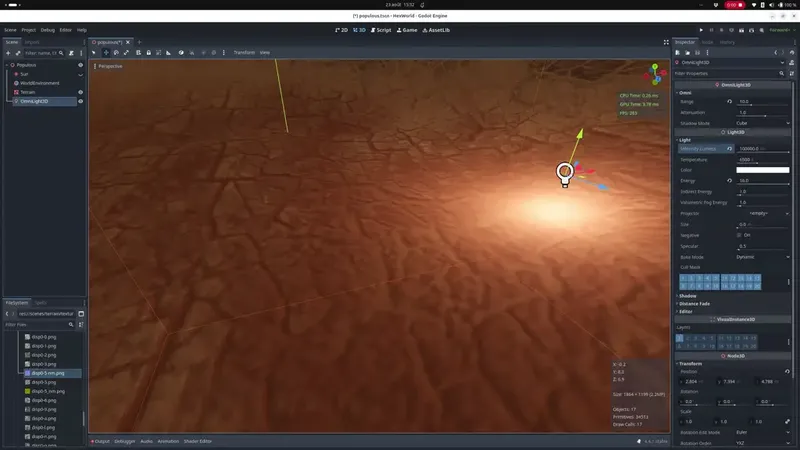The width and height of the screenshot is (800, 450).
Task: Open the 3D toolbar three-dot options
Action: [x=223, y=53]
